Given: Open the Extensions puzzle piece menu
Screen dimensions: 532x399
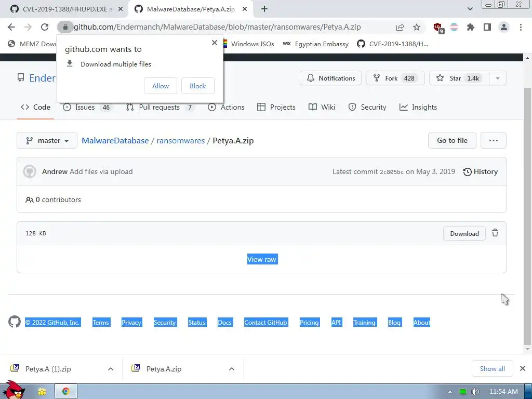Looking at the screenshot, I should [x=471, y=27].
